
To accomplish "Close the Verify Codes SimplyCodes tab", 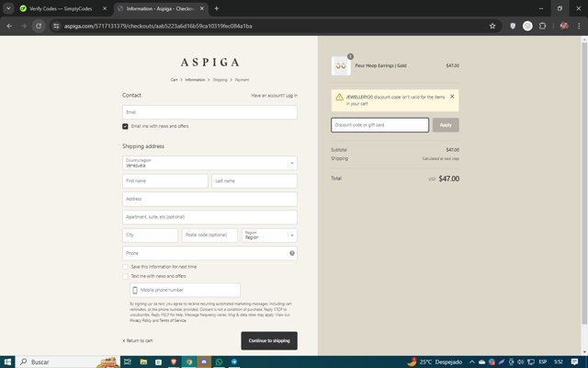I will tap(105, 8).
